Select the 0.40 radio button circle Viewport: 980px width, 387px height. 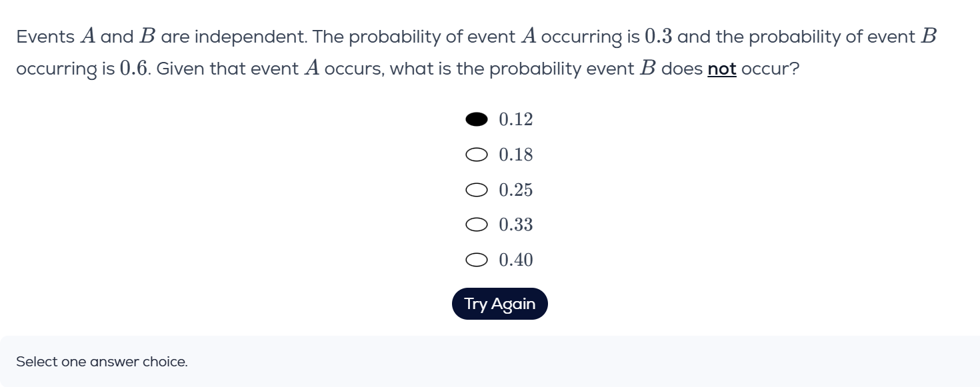476,260
